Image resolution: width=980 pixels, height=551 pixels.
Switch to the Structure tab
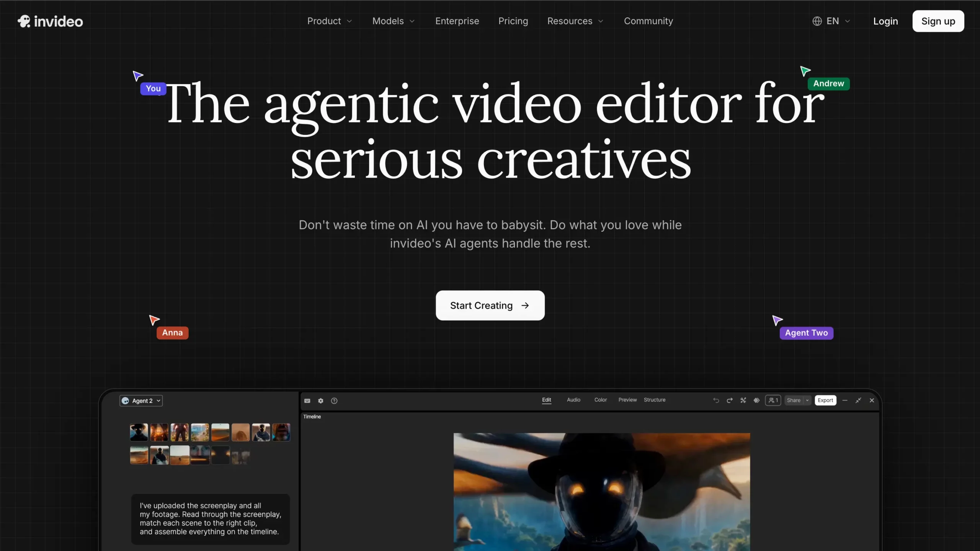tap(655, 400)
